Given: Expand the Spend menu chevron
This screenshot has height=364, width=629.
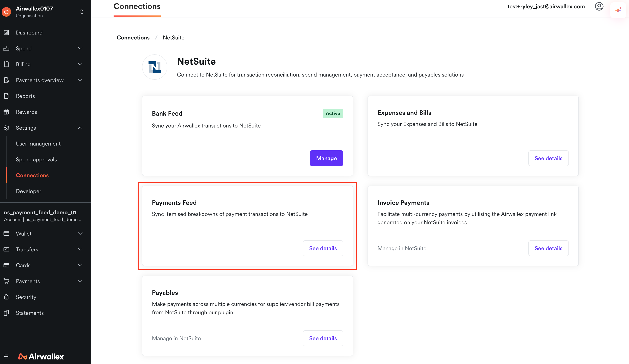Looking at the screenshot, I should pyautogui.click(x=80, y=48).
